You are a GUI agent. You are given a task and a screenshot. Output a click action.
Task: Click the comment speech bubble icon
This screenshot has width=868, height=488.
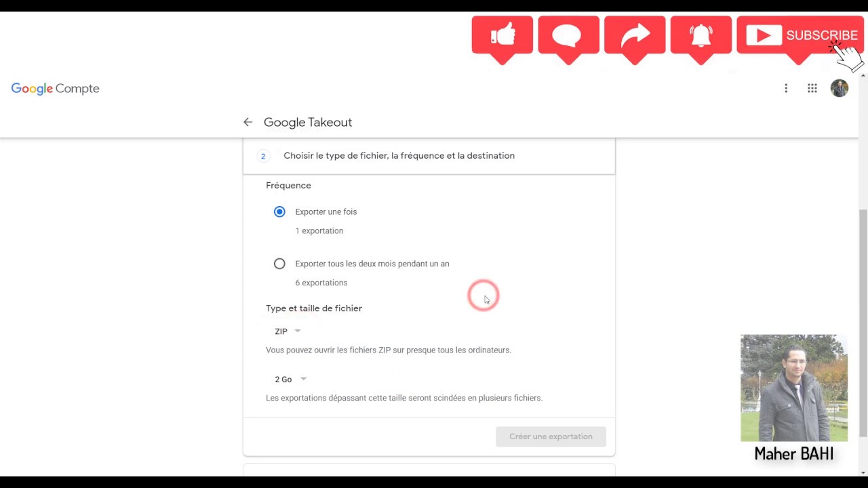point(568,35)
